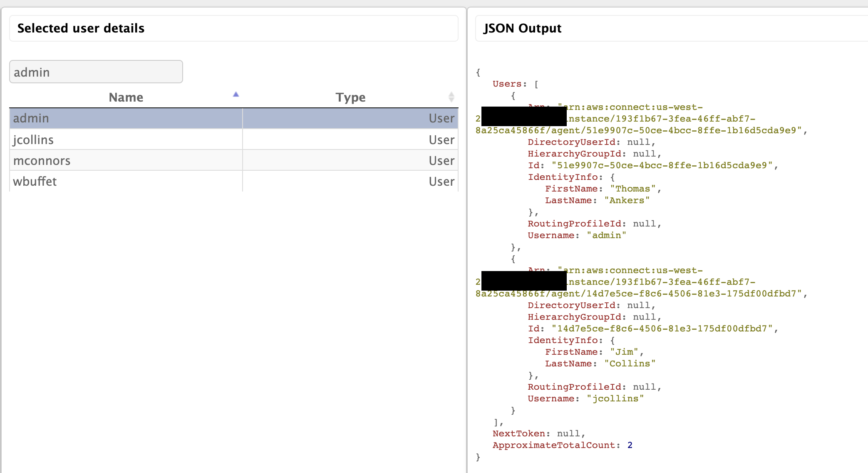The width and height of the screenshot is (868, 473).
Task: Click the Type cell in the wbuffet row
Action: pyautogui.click(x=441, y=182)
